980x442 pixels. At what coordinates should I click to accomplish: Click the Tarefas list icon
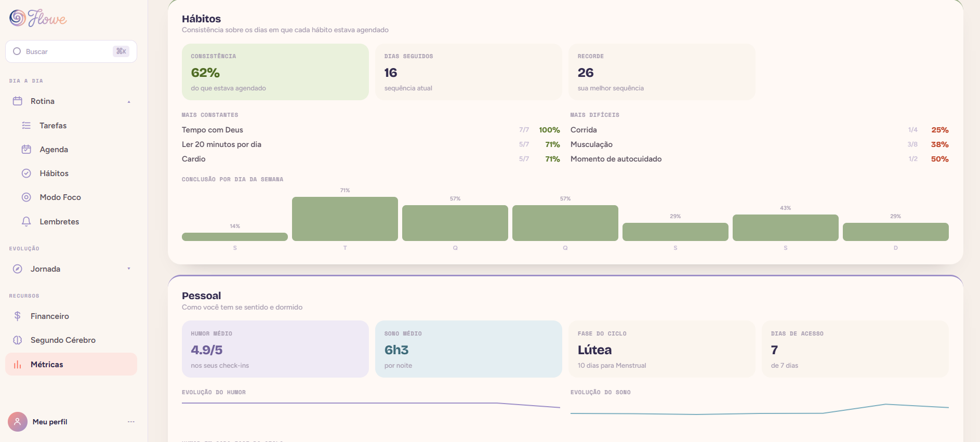point(27,126)
